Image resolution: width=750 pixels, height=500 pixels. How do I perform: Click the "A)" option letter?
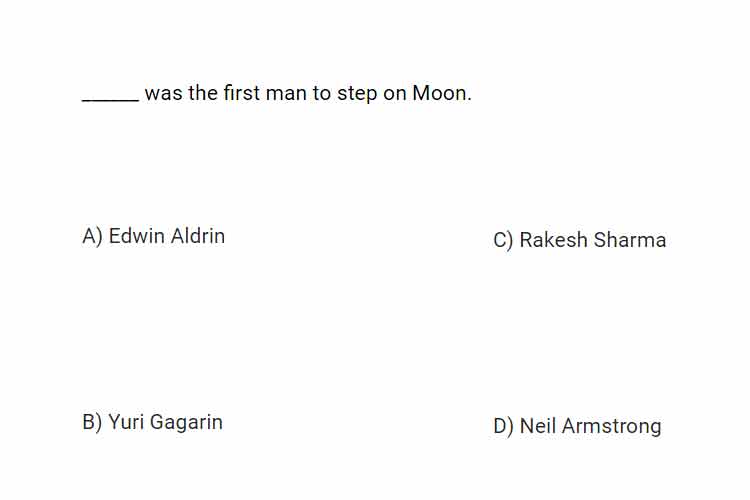92,236
